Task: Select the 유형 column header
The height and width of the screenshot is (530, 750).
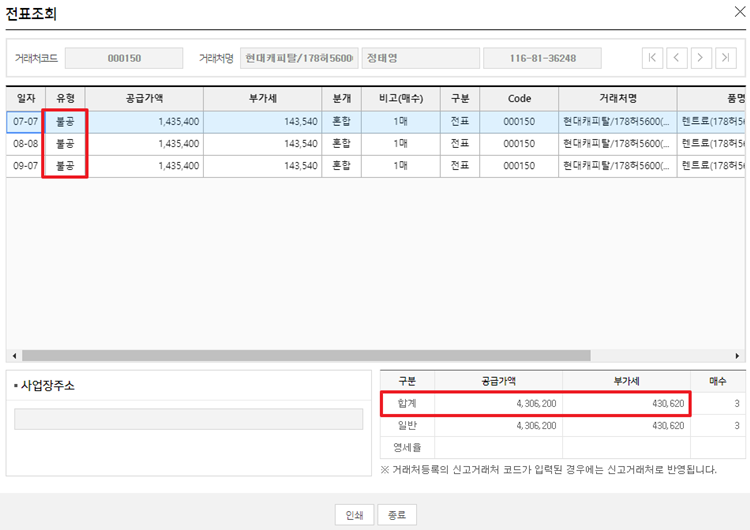Action: tap(65, 98)
